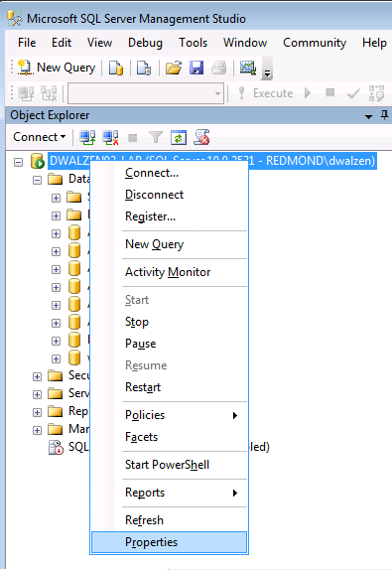The image size is (392, 570).
Task: Click the SQL Server Agent icon
Action: (x=56, y=448)
